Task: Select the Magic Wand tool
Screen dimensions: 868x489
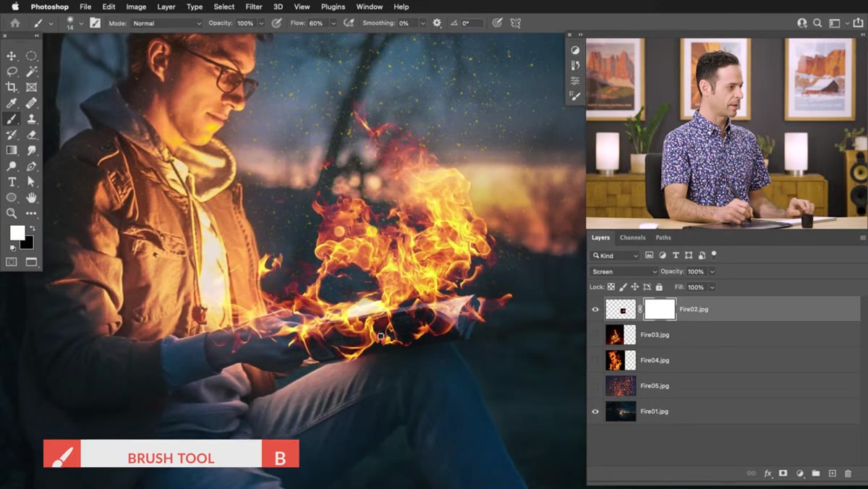Action: [31, 72]
